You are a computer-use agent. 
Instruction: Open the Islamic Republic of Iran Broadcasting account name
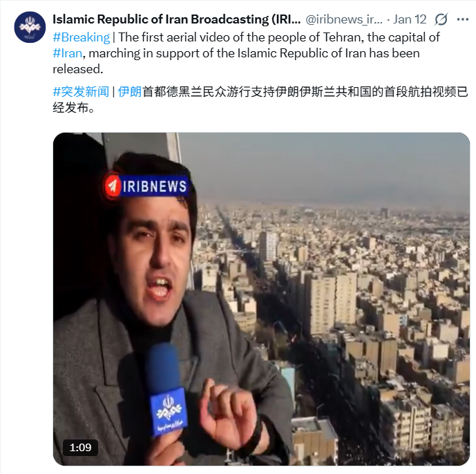[x=177, y=19]
